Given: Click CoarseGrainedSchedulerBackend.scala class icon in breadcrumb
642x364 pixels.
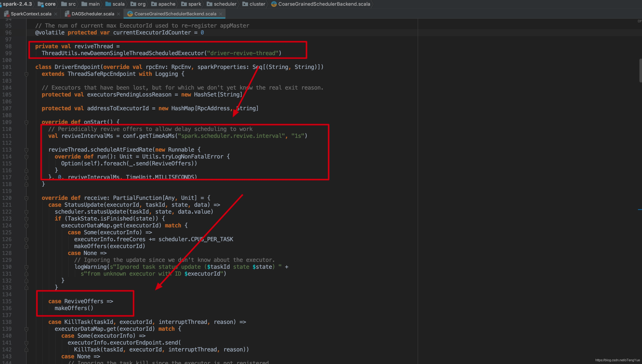Looking at the screenshot, I should [274, 4].
